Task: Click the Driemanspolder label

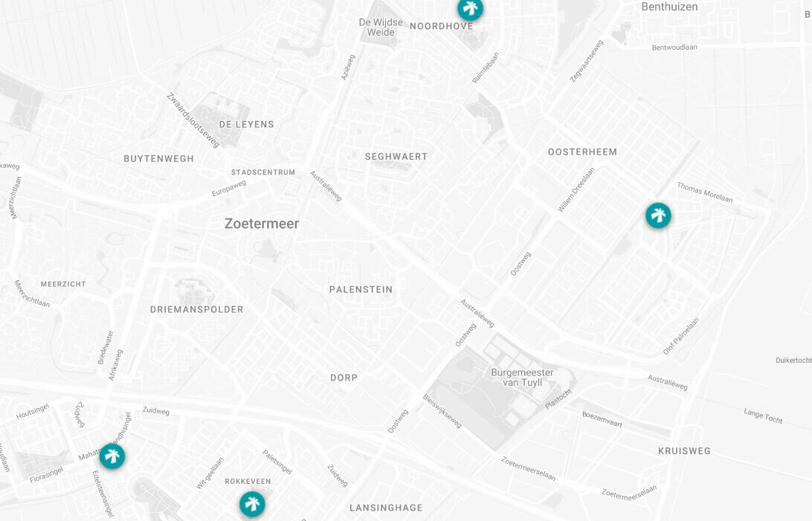Action: (x=197, y=309)
